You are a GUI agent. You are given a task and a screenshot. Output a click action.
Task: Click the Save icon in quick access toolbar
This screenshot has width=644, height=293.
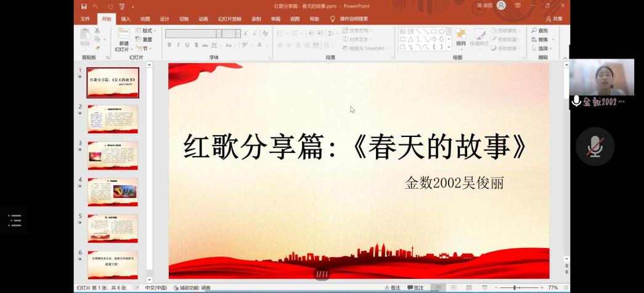coord(84,6)
